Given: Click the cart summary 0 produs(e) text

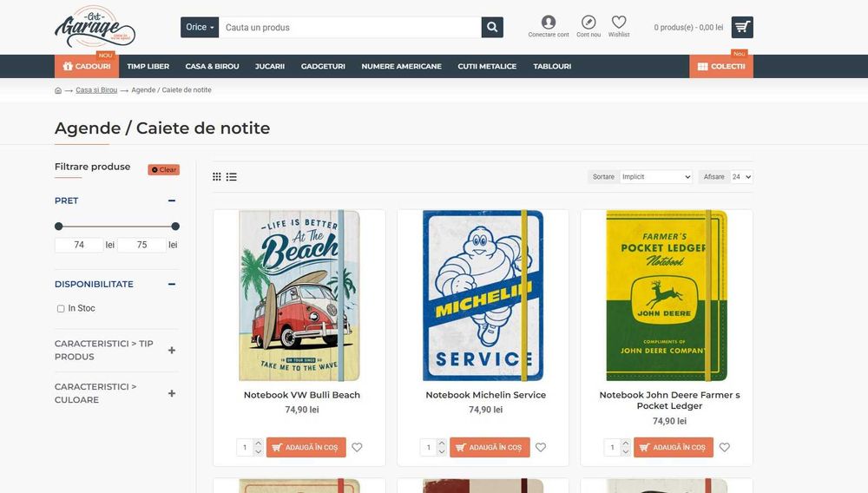Looking at the screenshot, I should [x=688, y=27].
